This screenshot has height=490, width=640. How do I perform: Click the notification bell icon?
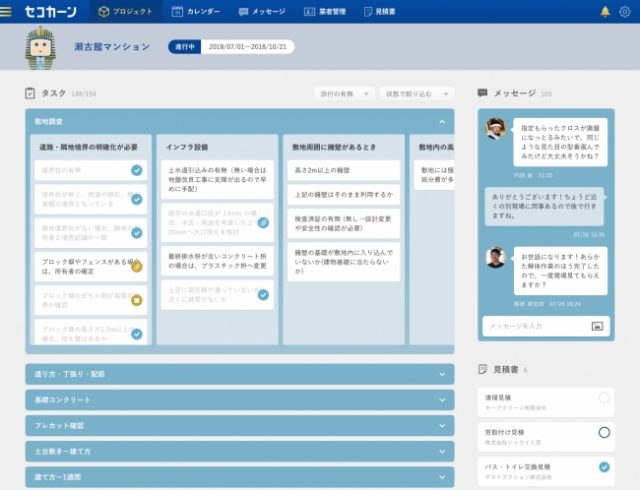point(604,12)
